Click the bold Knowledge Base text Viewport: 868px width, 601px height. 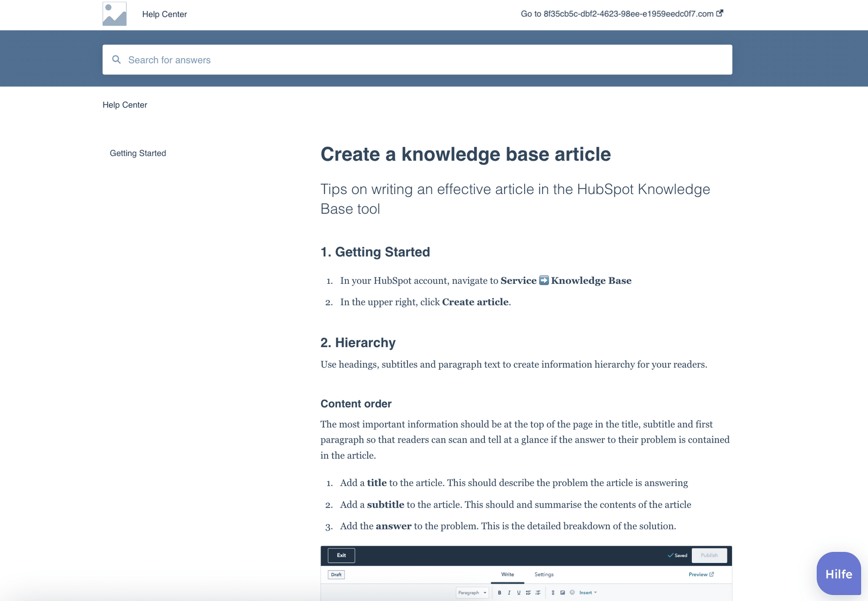(591, 281)
